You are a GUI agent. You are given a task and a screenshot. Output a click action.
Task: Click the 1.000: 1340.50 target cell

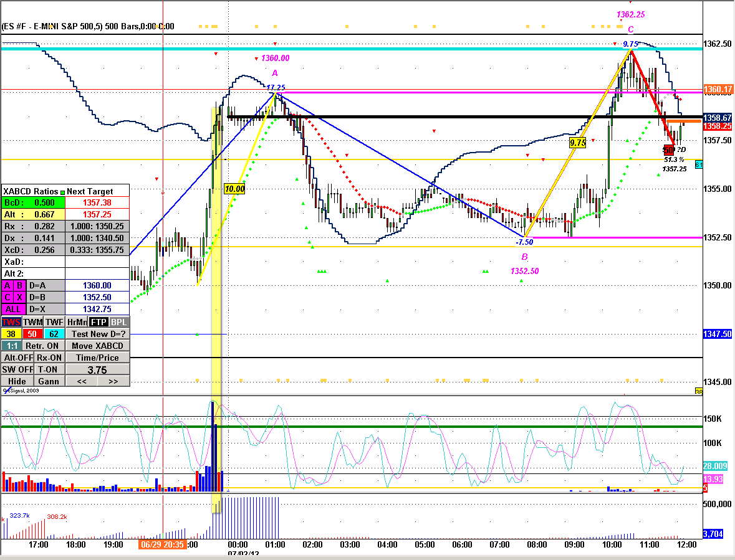coord(97,238)
